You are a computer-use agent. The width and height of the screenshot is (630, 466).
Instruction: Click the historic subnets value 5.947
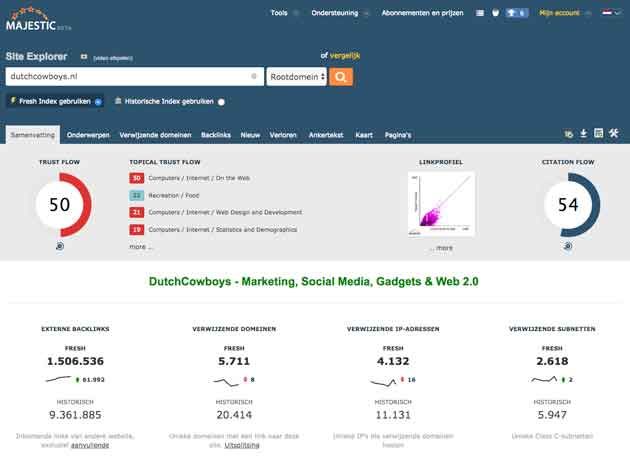point(552,415)
